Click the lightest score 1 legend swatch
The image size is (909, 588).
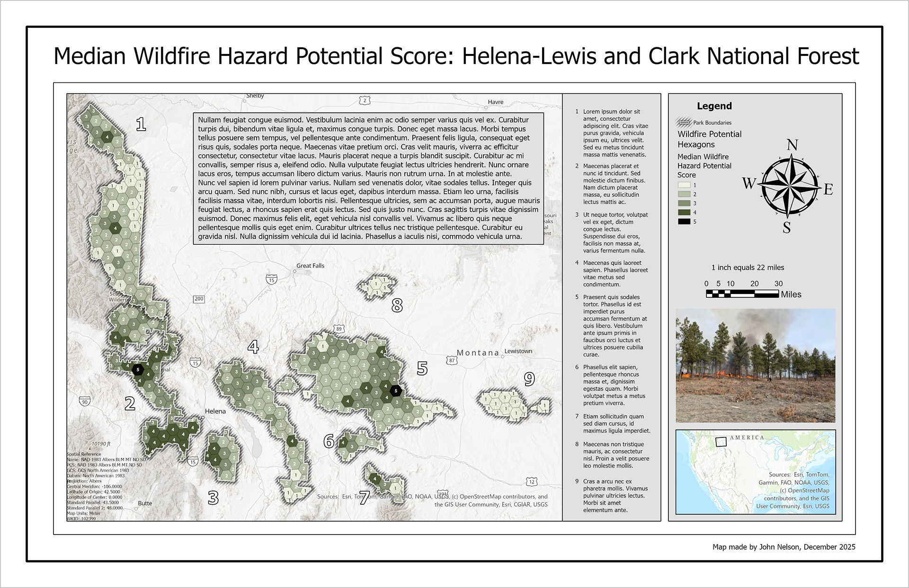[684, 185]
